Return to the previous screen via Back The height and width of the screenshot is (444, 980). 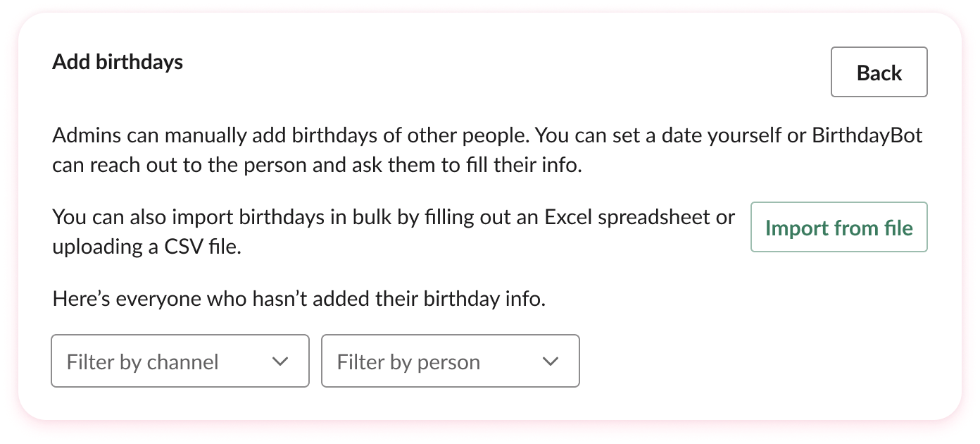point(879,72)
